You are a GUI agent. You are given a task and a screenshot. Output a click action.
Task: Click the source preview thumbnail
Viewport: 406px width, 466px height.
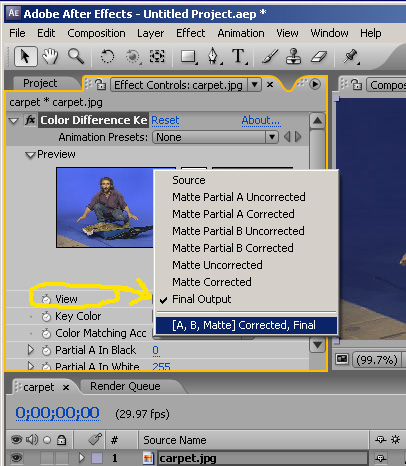click(x=105, y=207)
